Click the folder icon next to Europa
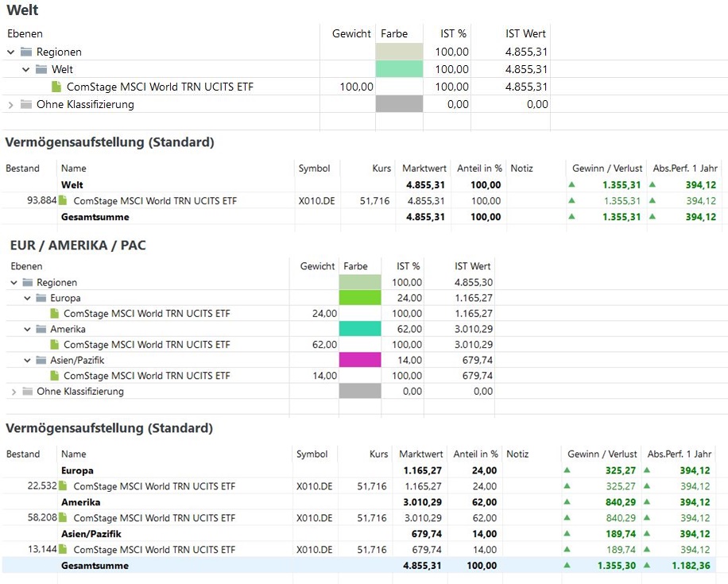728x584 pixels. coord(41,298)
